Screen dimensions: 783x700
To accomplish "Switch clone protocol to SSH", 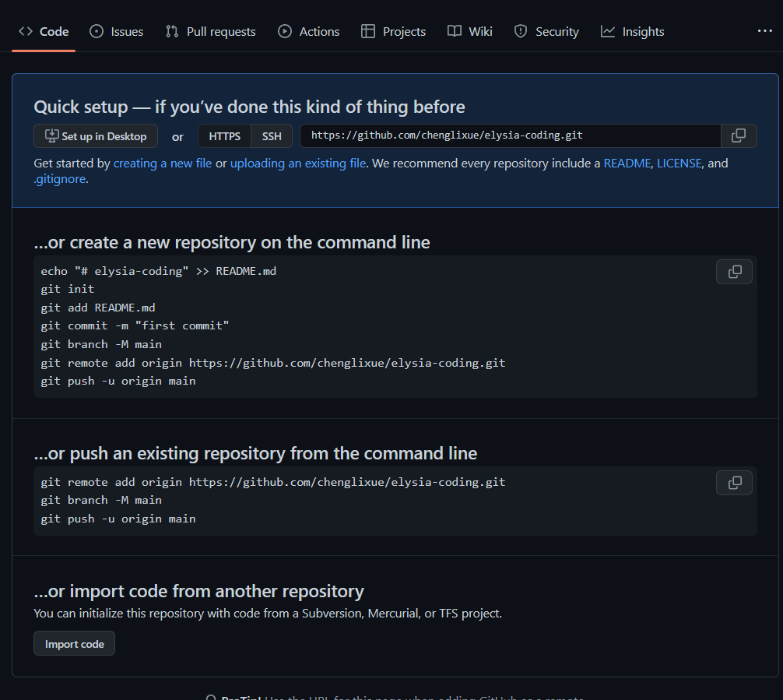I will coord(272,136).
